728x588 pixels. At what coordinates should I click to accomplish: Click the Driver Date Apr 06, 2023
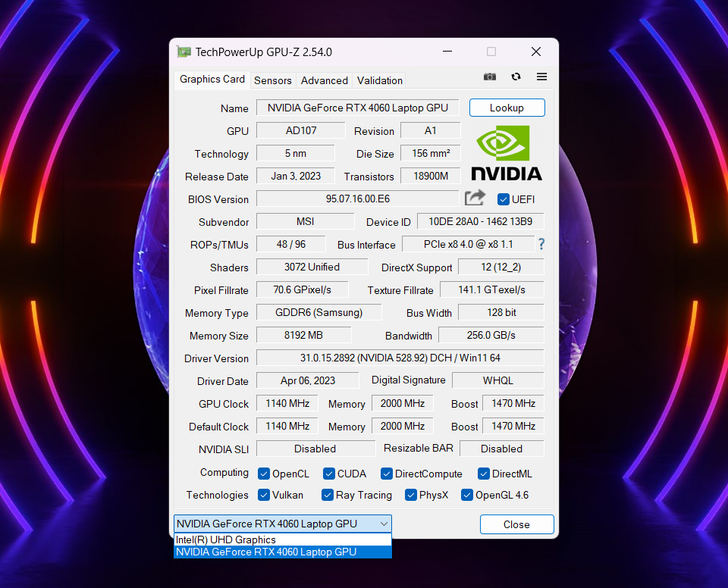pyautogui.click(x=307, y=380)
